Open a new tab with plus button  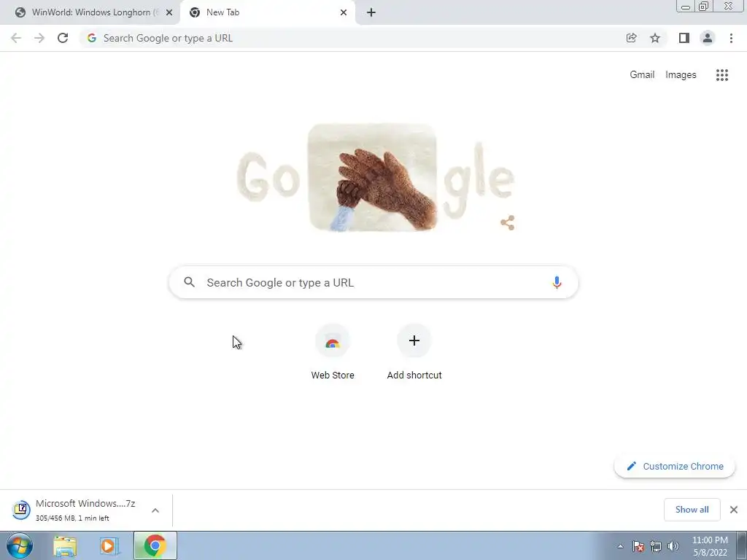(x=371, y=12)
